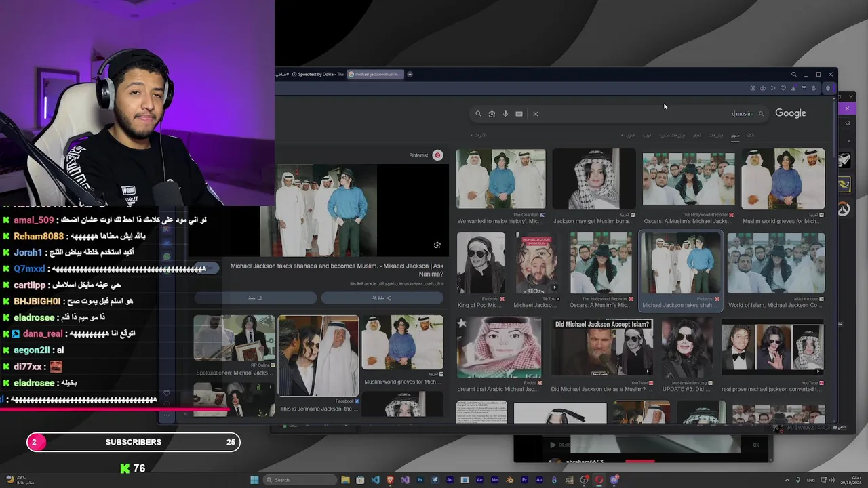Click the share button in image preview
Screen dimensions: 868x488
pyautogui.click(x=382, y=298)
